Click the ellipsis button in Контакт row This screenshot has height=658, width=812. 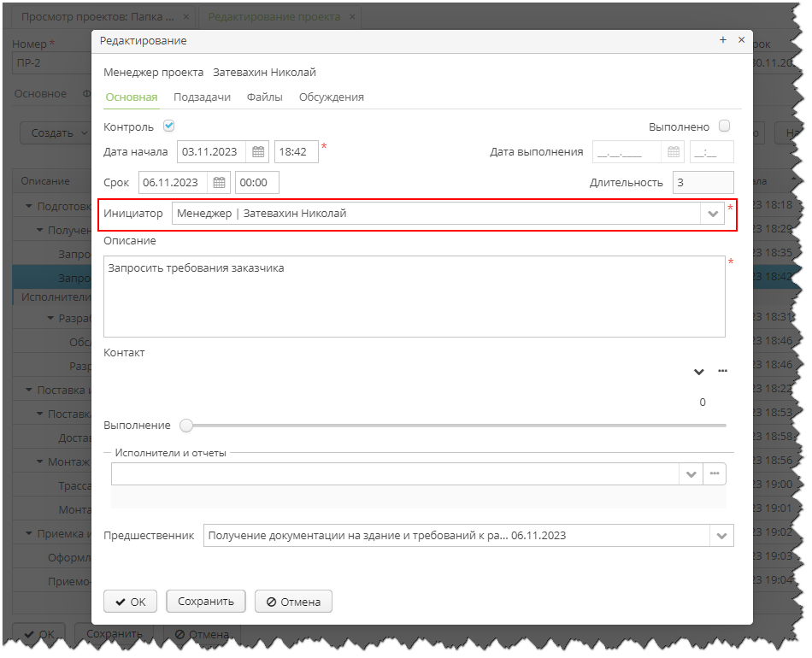pyautogui.click(x=723, y=371)
